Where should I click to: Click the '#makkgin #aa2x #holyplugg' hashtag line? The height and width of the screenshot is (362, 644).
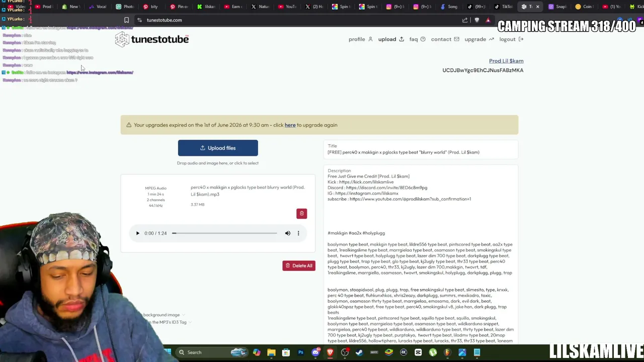coord(356,233)
